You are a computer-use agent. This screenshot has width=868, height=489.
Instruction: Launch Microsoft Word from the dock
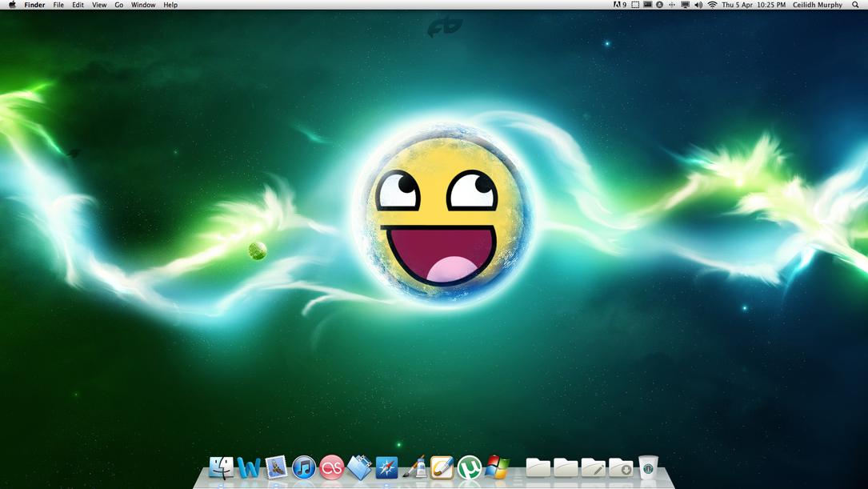[x=249, y=467]
